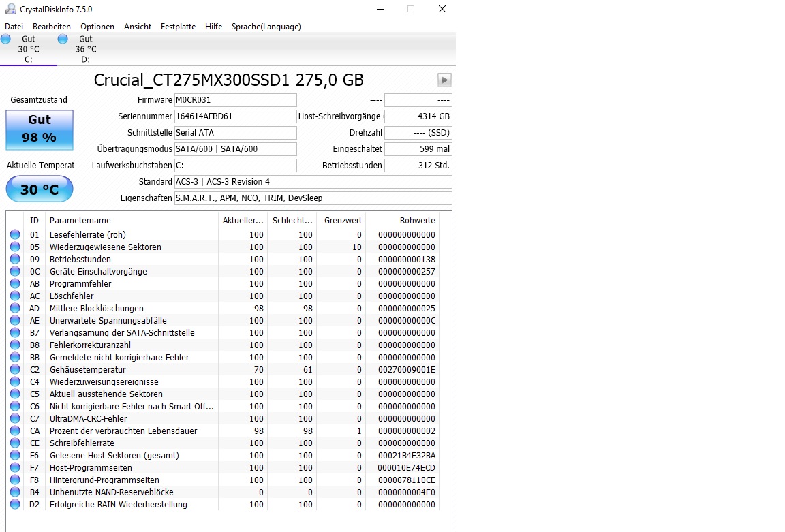
Task: Click the Grenzwert column header
Action: pos(342,220)
